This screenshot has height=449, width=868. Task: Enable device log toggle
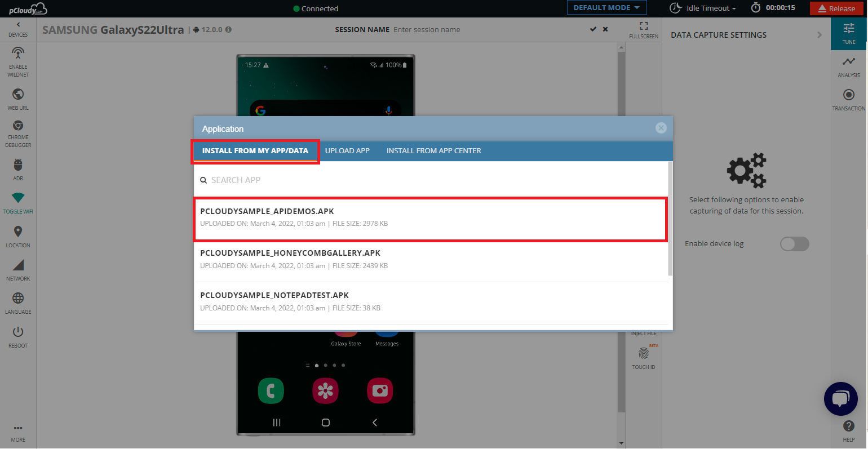coord(795,244)
